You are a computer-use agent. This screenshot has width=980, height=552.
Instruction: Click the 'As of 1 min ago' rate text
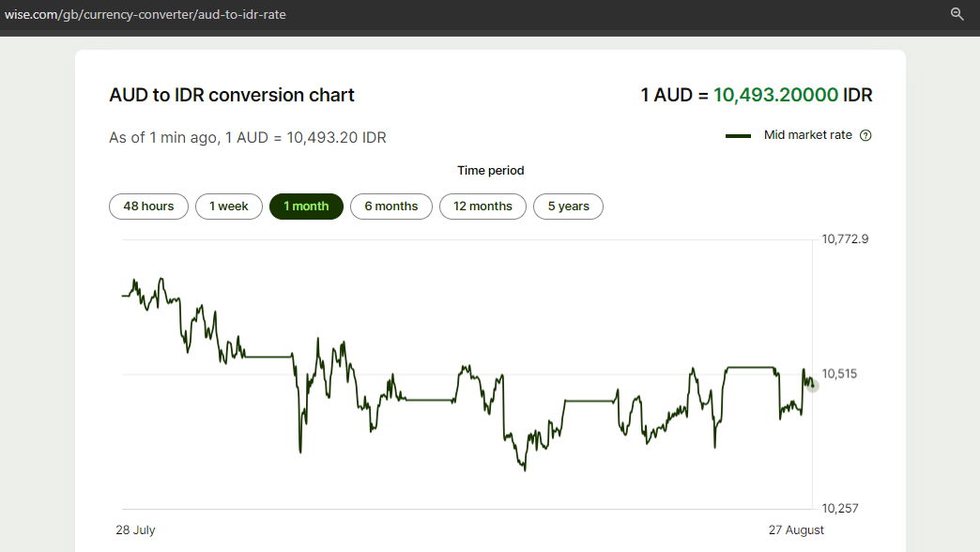click(247, 138)
